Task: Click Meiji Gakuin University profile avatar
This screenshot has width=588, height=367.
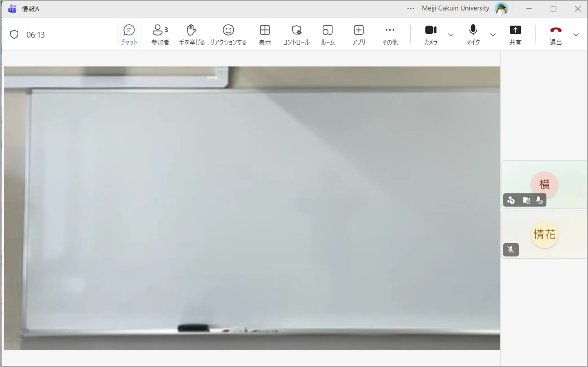Action: point(501,9)
